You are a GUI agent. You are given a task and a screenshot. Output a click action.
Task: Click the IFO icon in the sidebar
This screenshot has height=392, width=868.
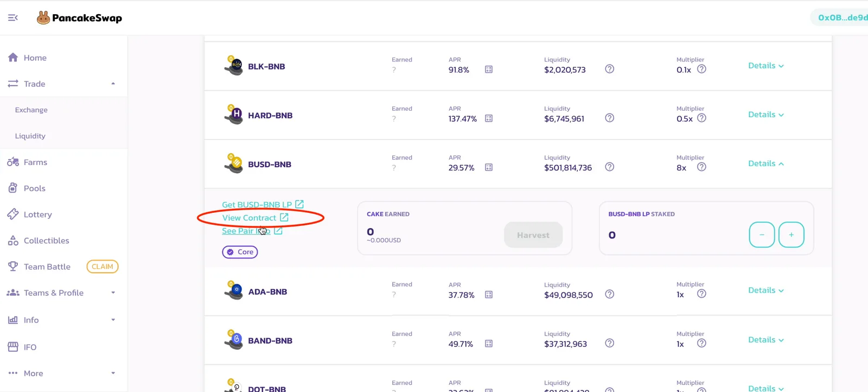coord(13,347)
